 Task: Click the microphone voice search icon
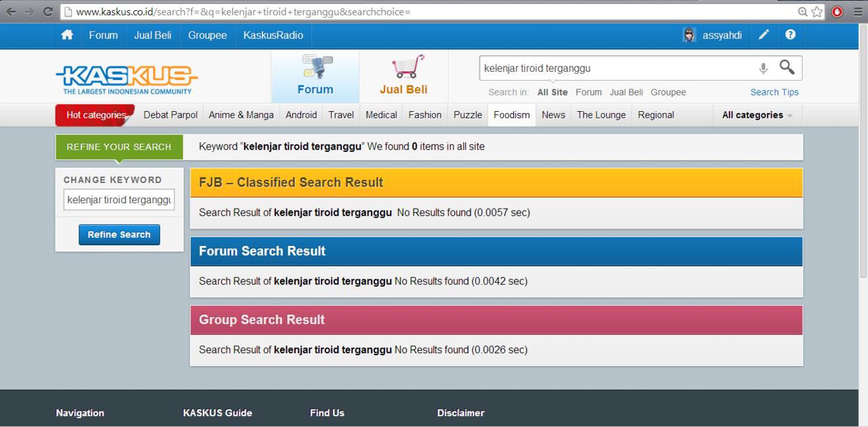pyautogui.click(x=764, y=68)
